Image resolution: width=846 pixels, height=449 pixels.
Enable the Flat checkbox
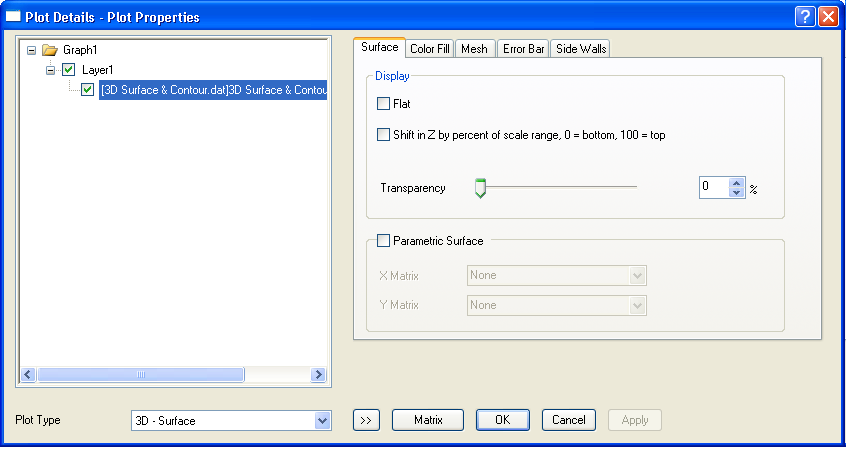(384, 103)
